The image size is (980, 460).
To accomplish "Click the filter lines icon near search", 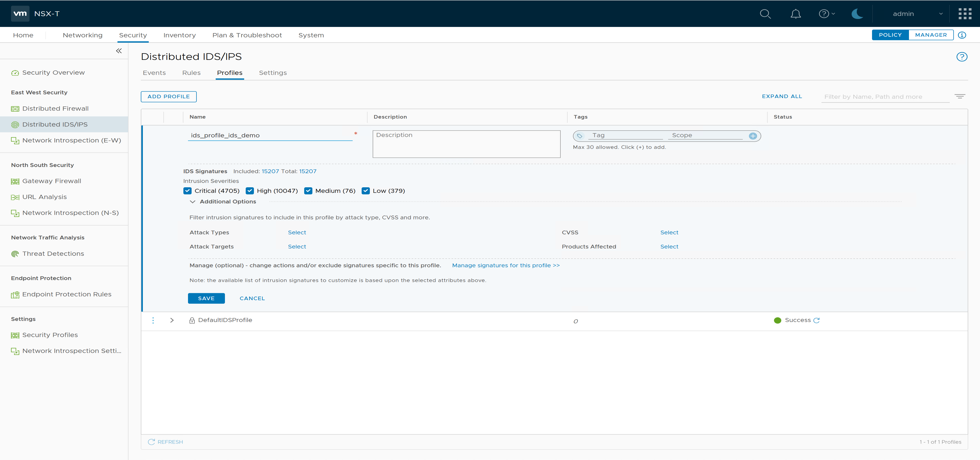I will (960, 96).
